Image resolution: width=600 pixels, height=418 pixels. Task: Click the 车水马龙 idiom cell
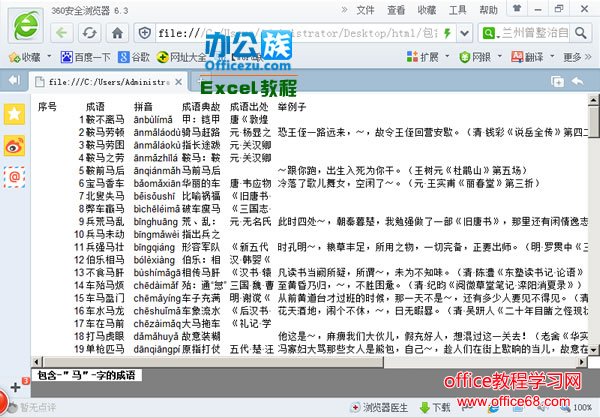105,311
